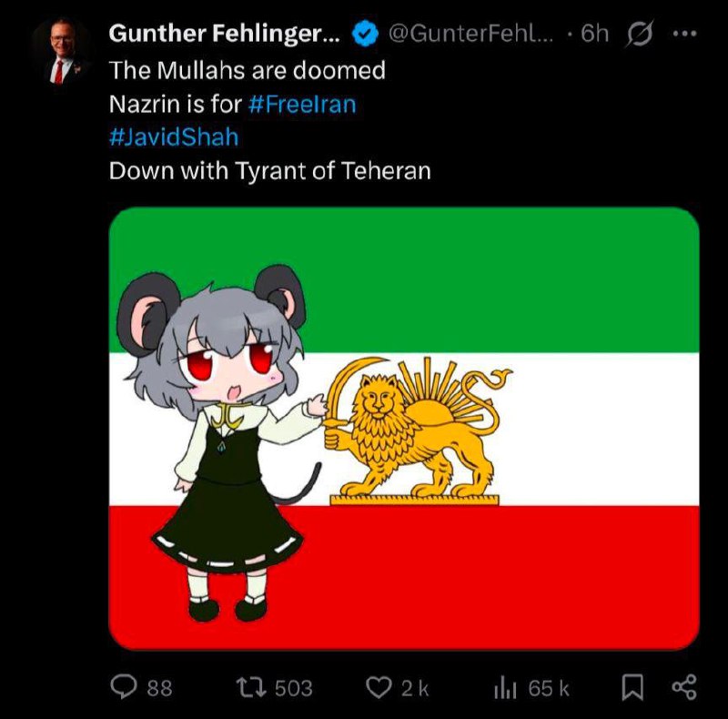The height and width of the screenshot is (719, 728).
Task: Open the share icon
Action: point(685,688)
